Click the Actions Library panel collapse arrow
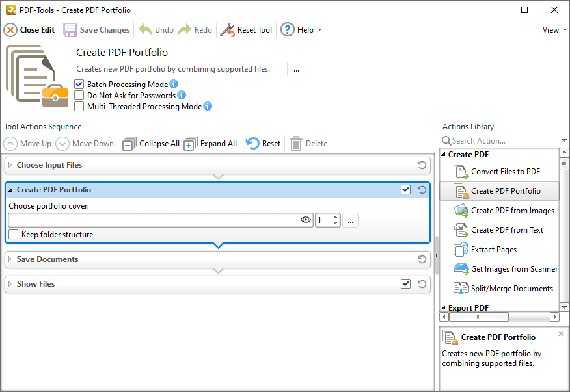The height and width of the screenshot is (392, 570). click(437, 255)
